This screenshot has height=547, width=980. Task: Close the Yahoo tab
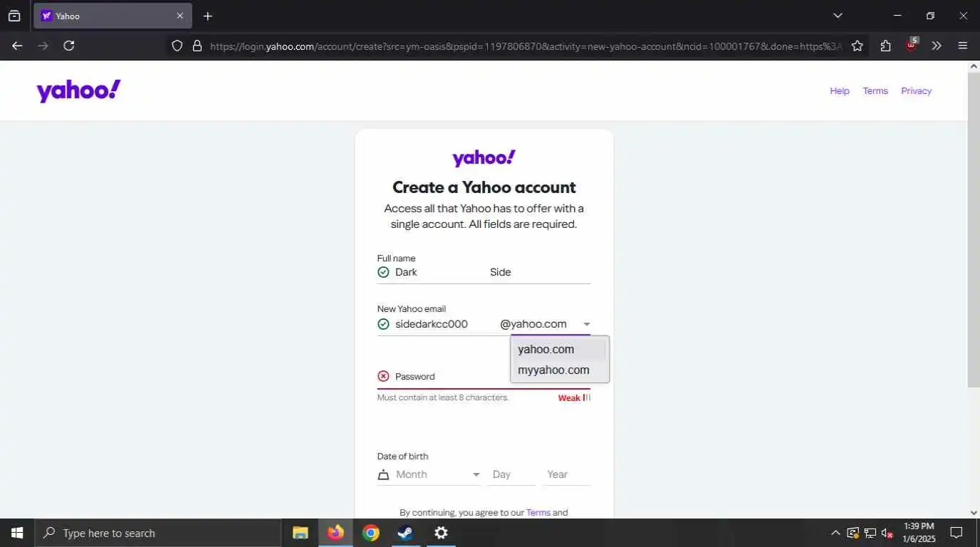180,16
